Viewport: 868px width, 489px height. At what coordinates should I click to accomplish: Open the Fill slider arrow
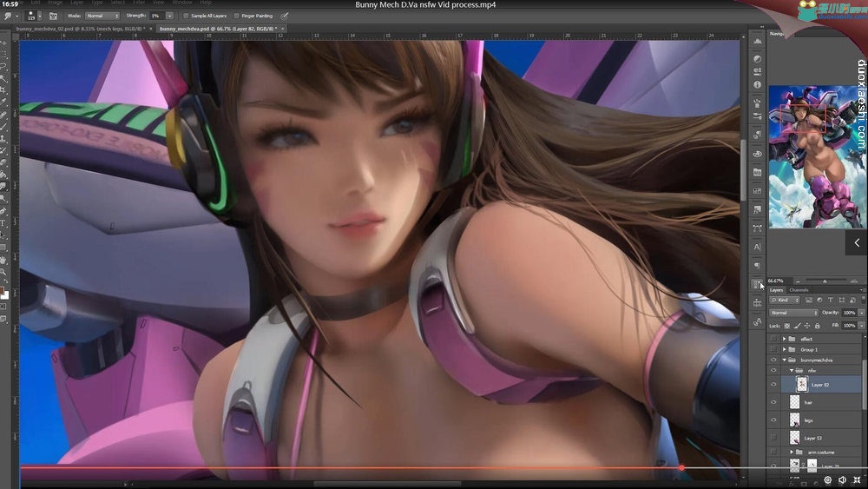coord(861,326)
